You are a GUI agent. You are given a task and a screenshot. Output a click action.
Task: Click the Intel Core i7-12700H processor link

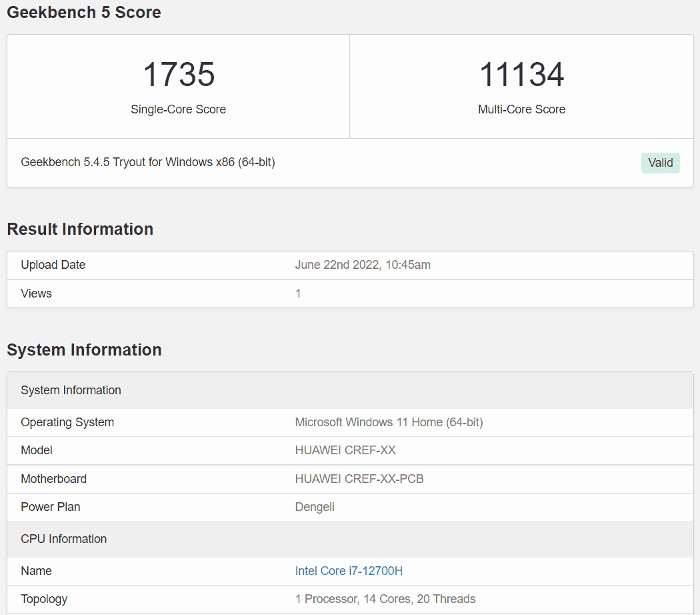click(349, 570)
